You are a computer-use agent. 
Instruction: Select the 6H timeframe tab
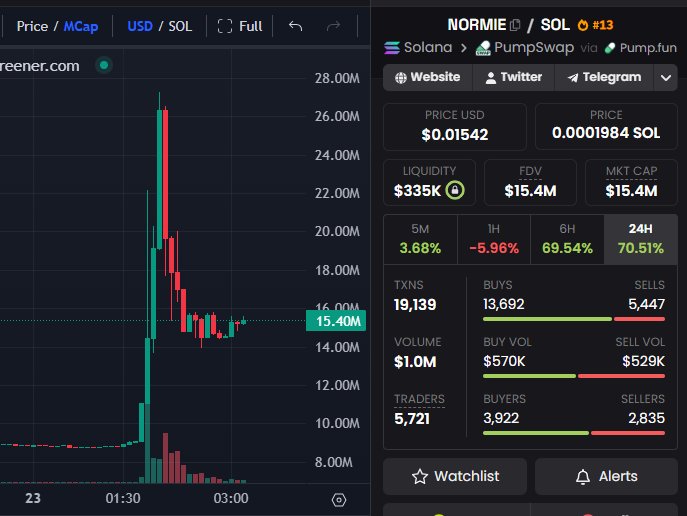[567, 239]
